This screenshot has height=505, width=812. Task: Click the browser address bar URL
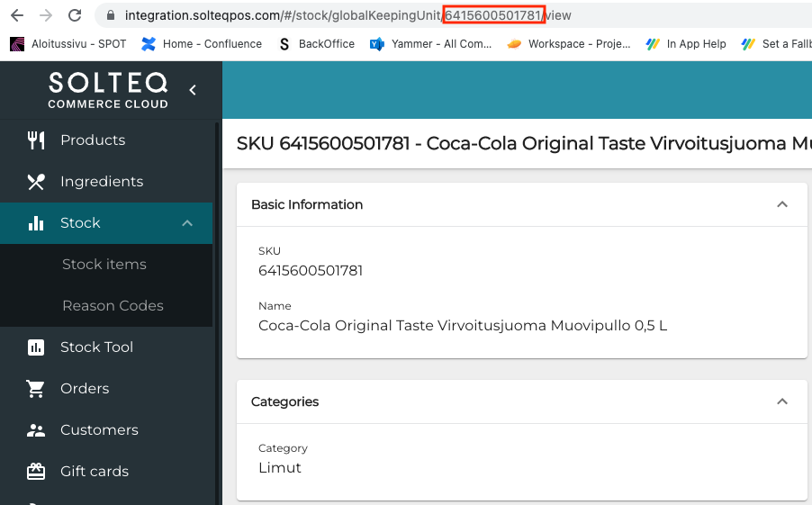(x=348, y=15)
